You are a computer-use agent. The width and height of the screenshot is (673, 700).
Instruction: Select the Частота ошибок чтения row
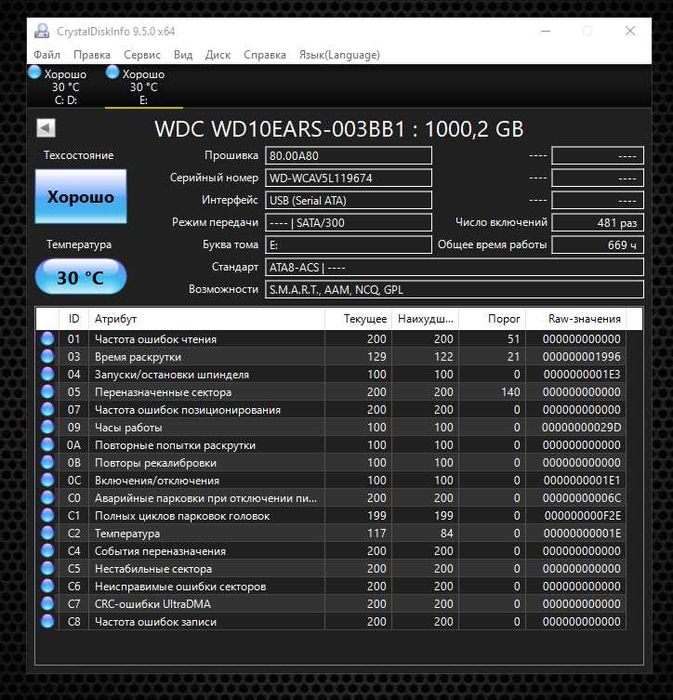331,339
